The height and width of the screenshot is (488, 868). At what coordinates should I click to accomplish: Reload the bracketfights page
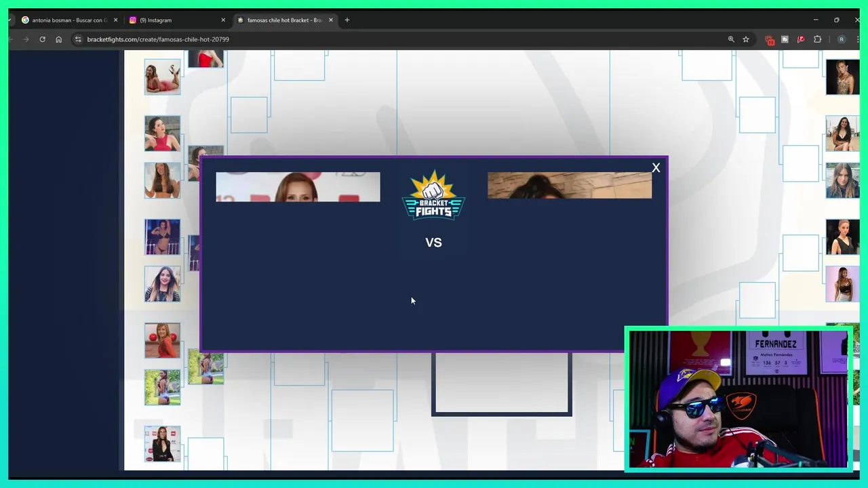pyautogui.click(x=42, y=39)
